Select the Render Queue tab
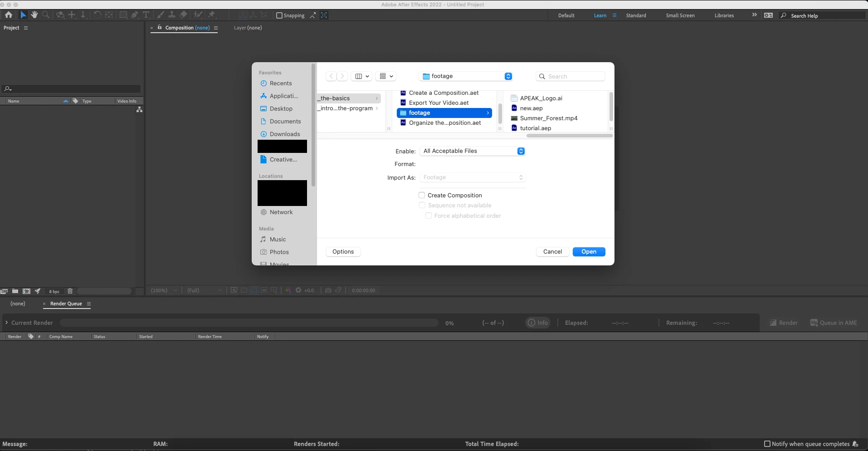 [x=66, y=304]
